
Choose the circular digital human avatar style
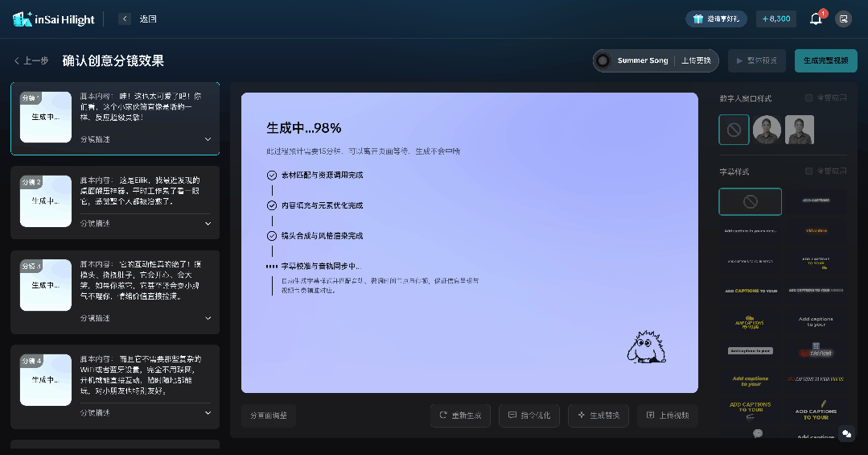click(x=767, y=130)
